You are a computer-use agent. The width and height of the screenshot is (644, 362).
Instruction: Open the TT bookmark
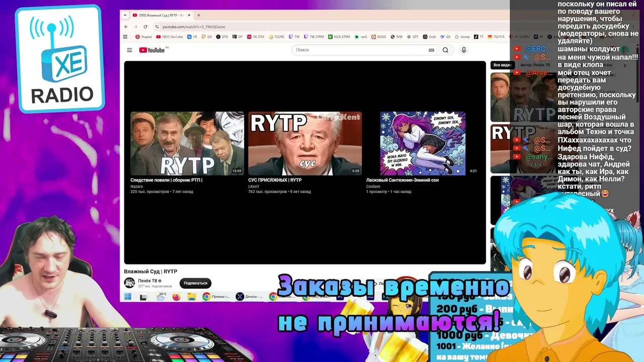coord(478,37)
